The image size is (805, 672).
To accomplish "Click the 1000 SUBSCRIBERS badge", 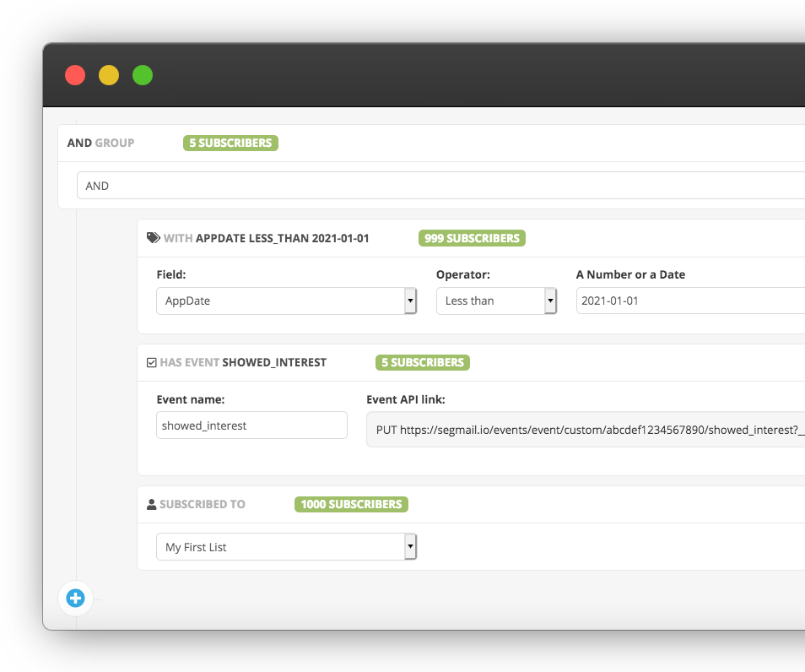I will [x=351, y=503].
